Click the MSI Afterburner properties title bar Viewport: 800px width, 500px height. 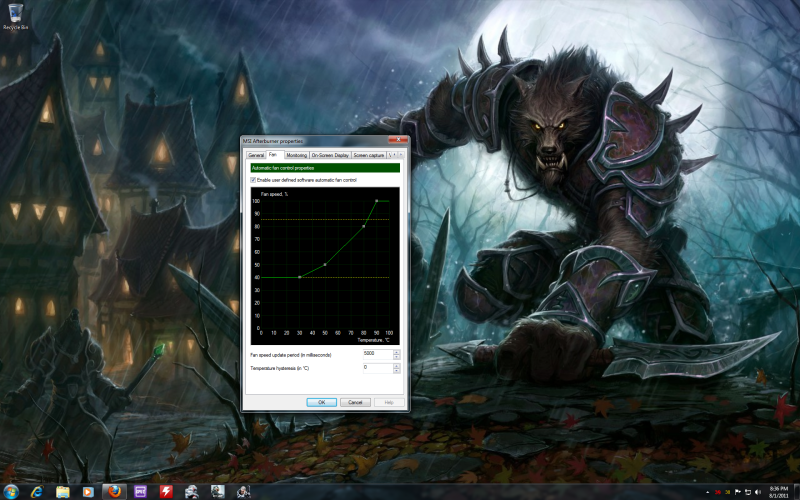click(315, 141)
